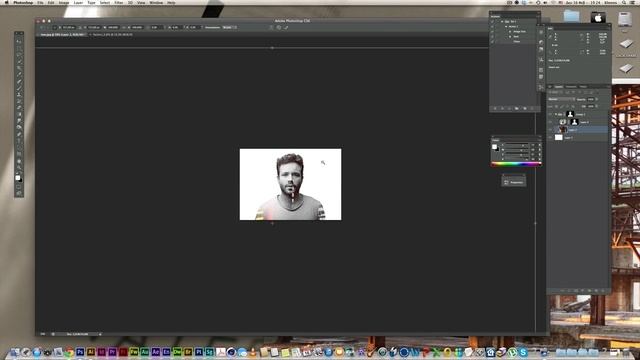Select the Horizontal Type tool
The image size is (640, 360).
tap(19, 140)
